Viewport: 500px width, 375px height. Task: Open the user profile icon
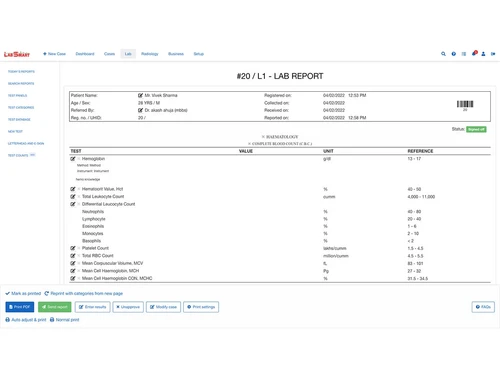483,54
